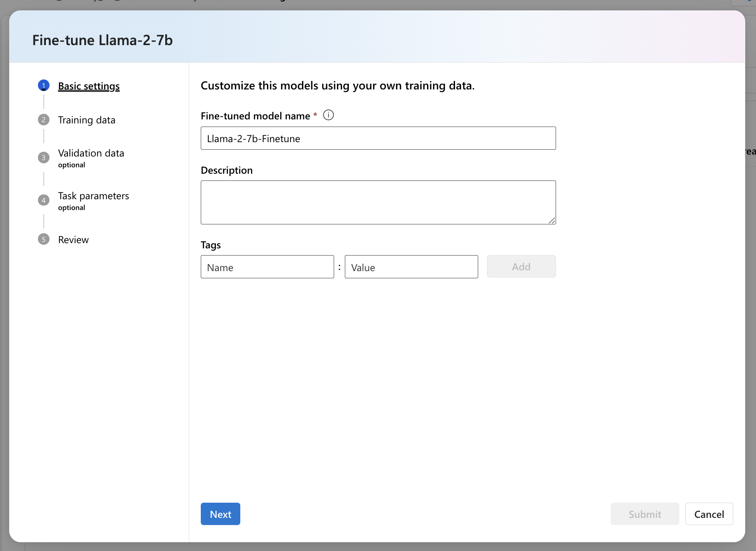Click the 'Customize this models' heading text
The width and height of the screenshot is (756, 551).
338,86
